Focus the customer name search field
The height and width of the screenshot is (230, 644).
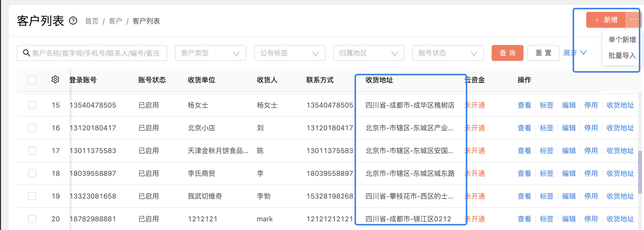pyautogui.click(x=92, y=53)
